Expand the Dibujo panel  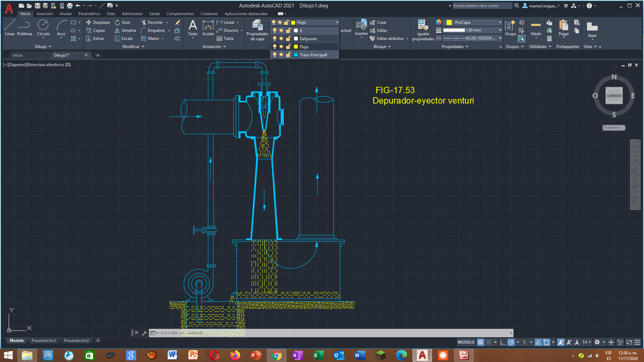[x=43, y=47]
